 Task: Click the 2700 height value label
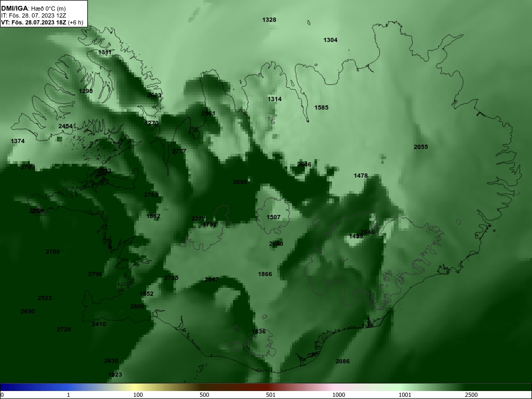(53, 252)
